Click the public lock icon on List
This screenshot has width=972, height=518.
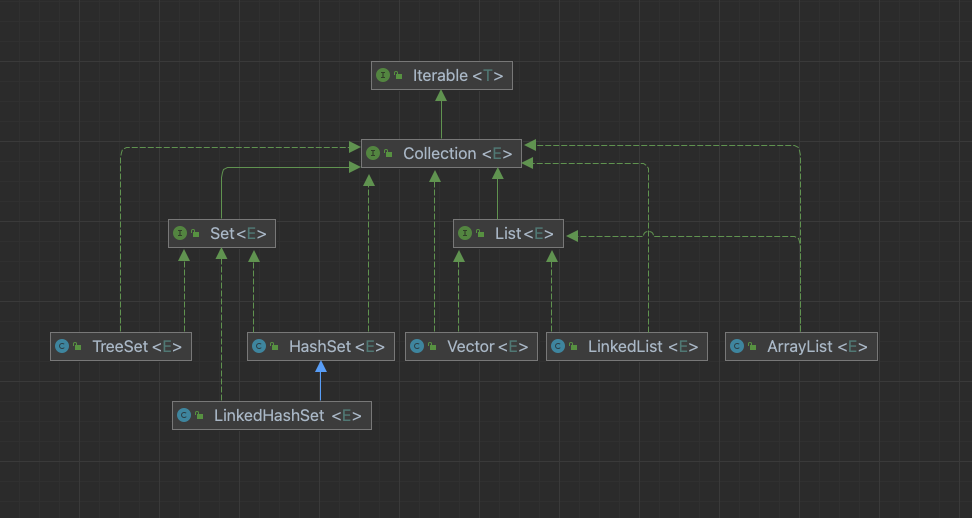[480, 234]
